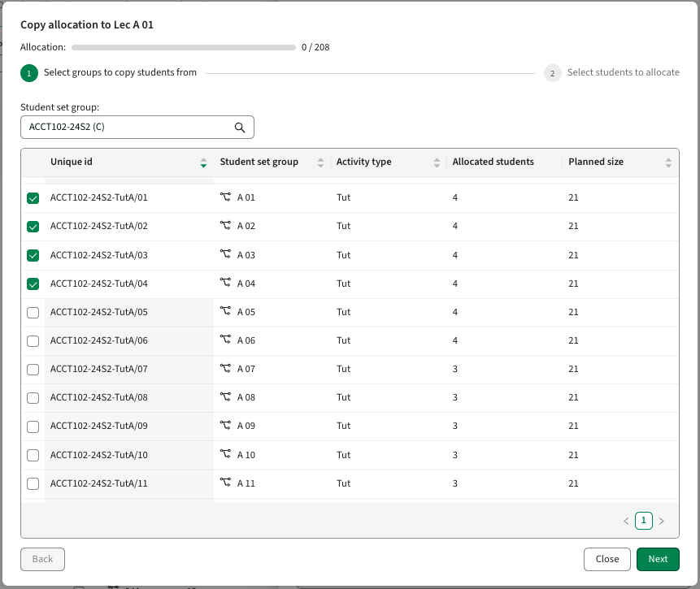Click the hierarchy icon beside A 04
The height and width of the screenshot is (589, 700).
225,283
